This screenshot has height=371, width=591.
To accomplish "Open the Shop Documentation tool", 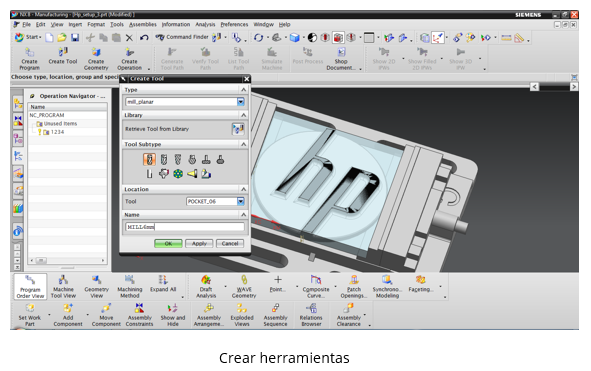I will click(341, 59).
